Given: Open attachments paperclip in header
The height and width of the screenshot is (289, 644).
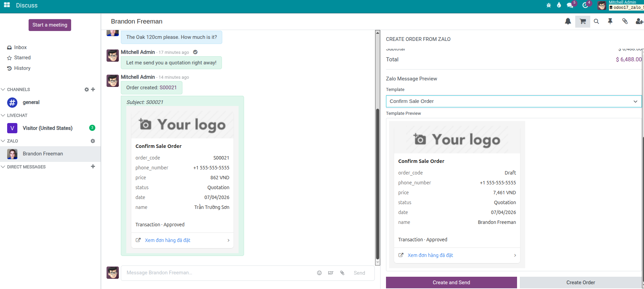Looking at the screenshot, I should tap(625, 21).
